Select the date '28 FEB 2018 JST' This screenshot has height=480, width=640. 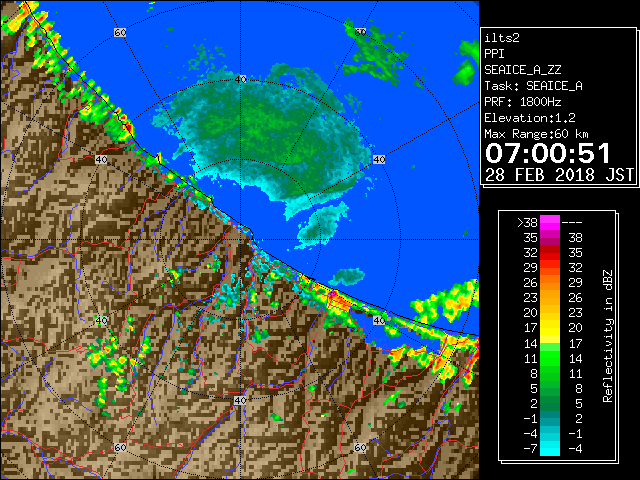tap(559, 175)
